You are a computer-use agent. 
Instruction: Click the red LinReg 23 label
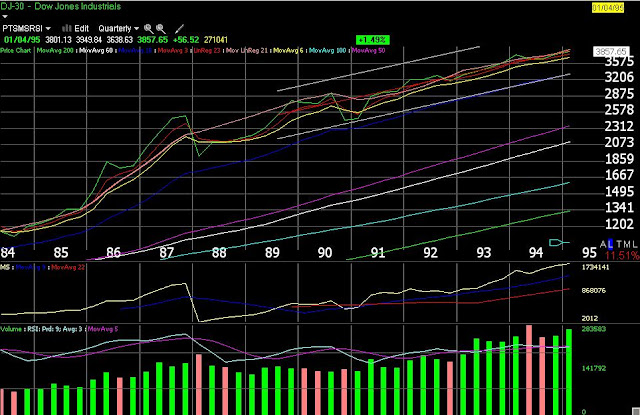[x=207, y=51]
